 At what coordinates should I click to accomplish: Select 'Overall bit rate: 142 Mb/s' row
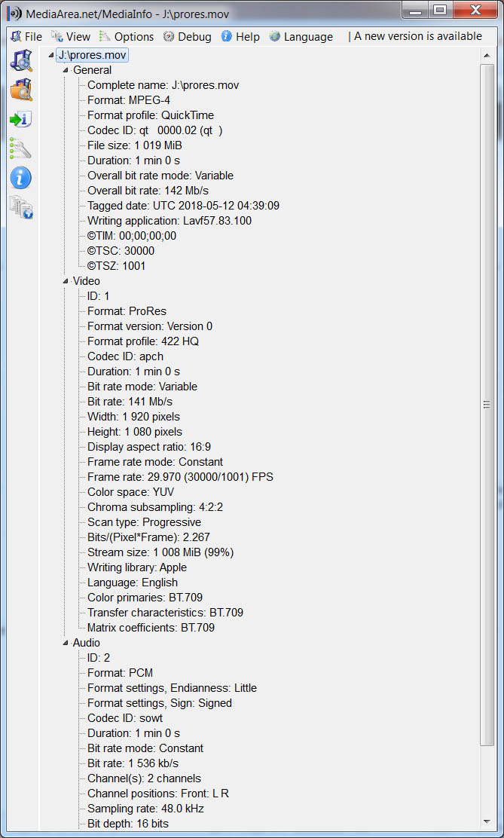click(148, 190)
